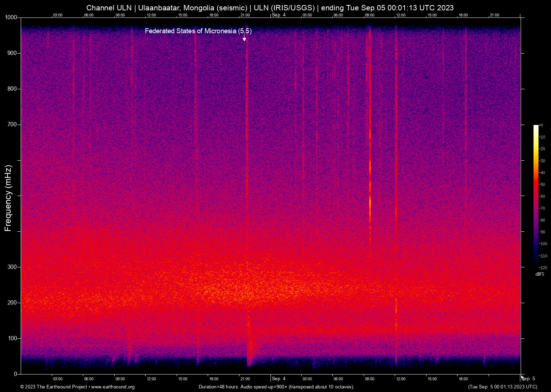The height and width of the screenshot is (392, 551).
Task: Click the -100 value on the color scale
Action: pos(543,244)
